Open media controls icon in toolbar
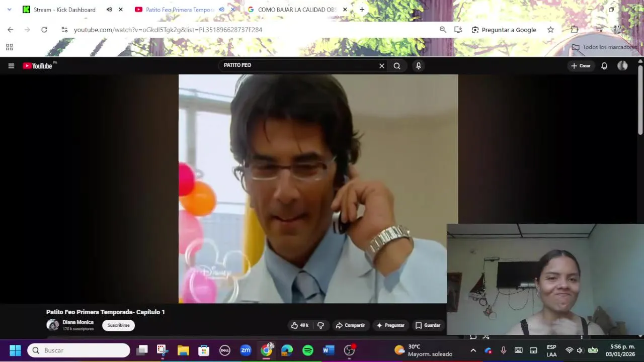 tap(599, 30)
